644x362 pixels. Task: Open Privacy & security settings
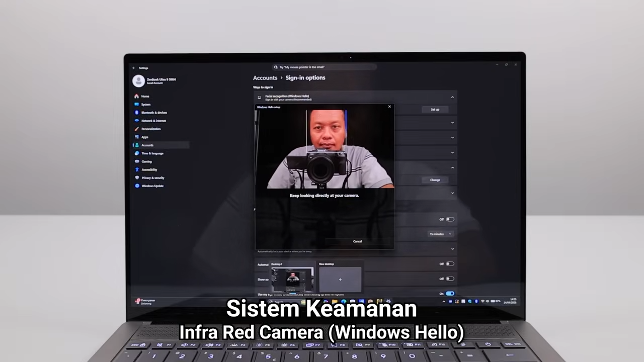tap(149, 177)
